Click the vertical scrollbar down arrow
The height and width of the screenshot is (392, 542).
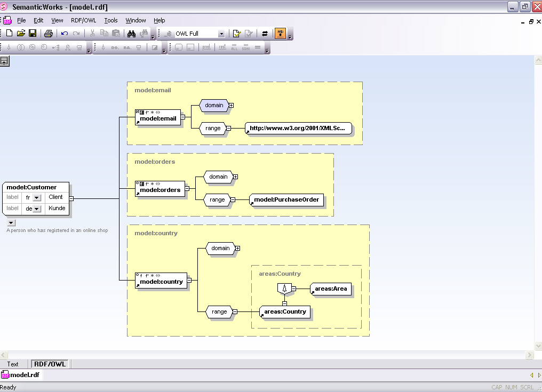pos(538,346)
